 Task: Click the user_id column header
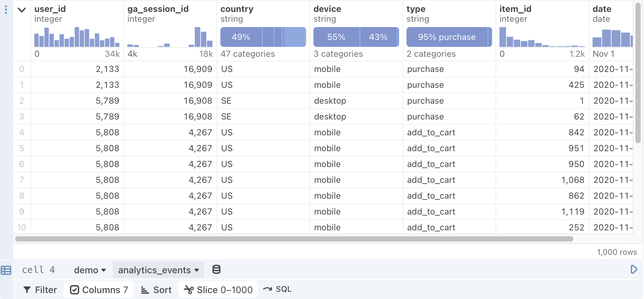pyautogui.click(x=50, y=9)
